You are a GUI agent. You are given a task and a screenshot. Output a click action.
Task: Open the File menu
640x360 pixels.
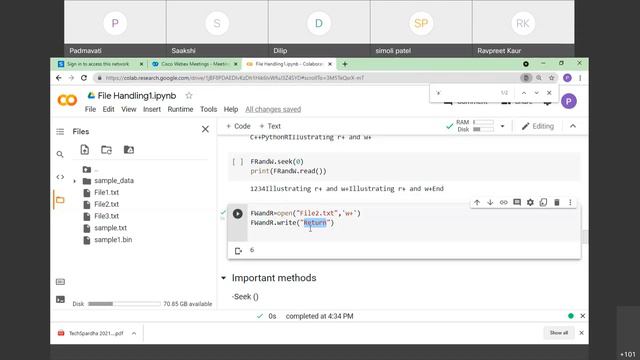pyautogui.click(x=90, y=109)
